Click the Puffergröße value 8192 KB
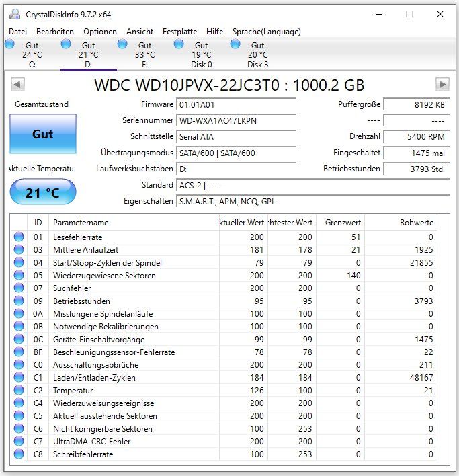Viewport: 459px width, 476px height. [x=417, y=105]
